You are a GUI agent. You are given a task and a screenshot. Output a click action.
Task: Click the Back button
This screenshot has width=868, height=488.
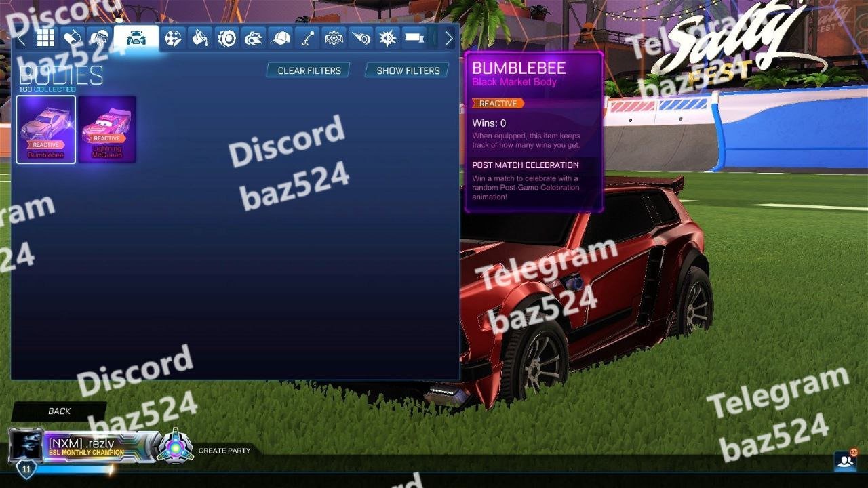tap(59, 411)
